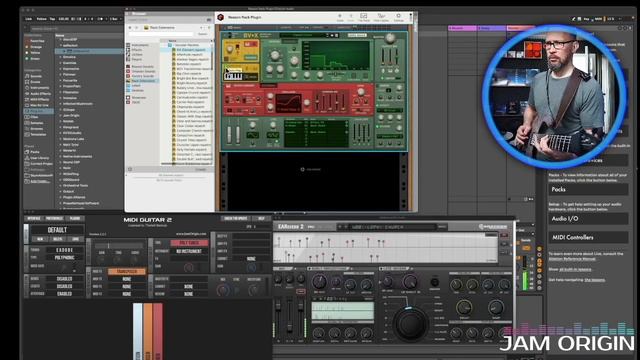The image size is (640, 360).
Task: Click DELETE patch button in MIDI Guitar
Action: [58, 239]
